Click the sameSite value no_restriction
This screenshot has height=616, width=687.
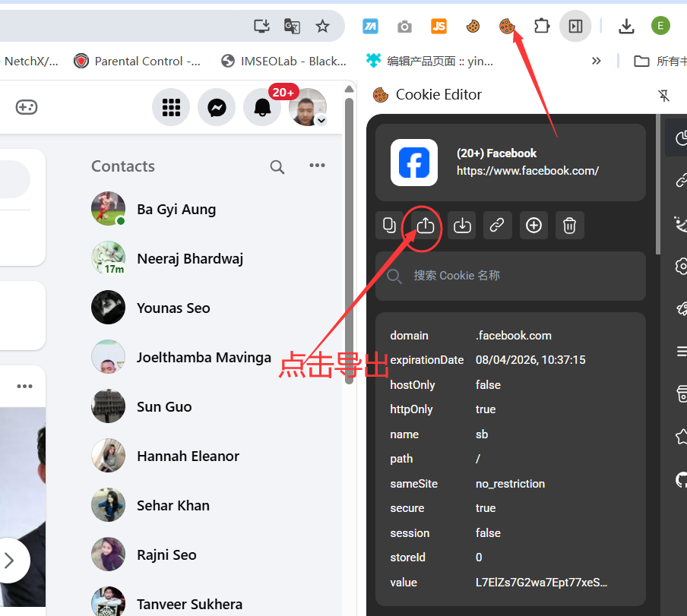511,484
